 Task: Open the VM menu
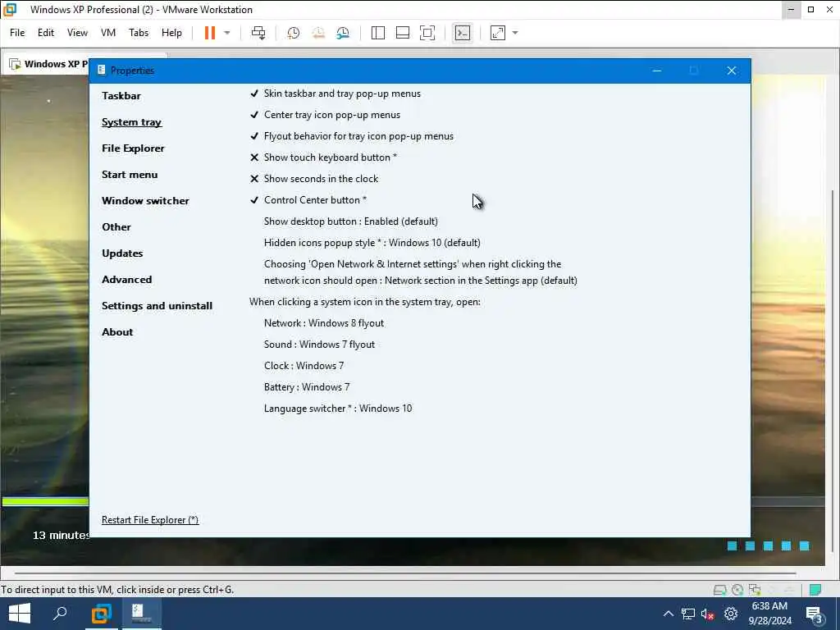(108, 33)
